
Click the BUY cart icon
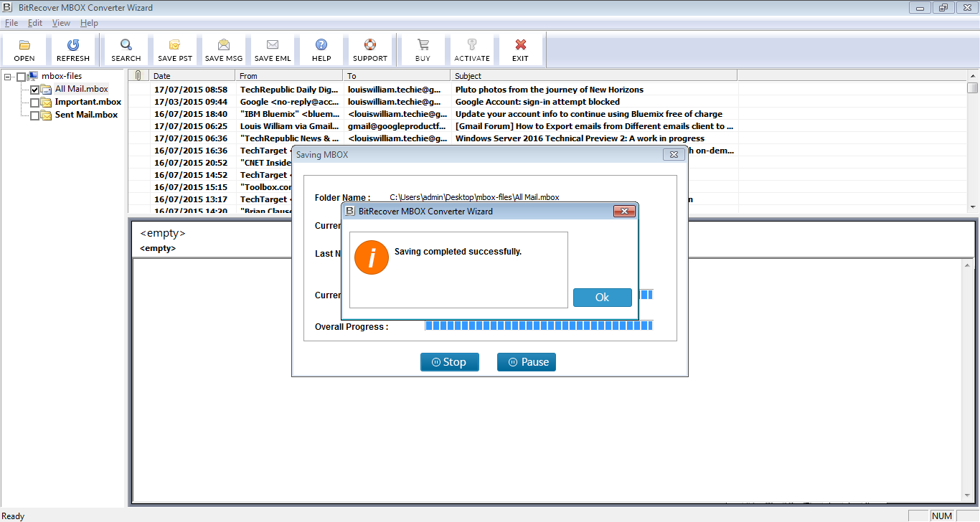coord(423,50)
